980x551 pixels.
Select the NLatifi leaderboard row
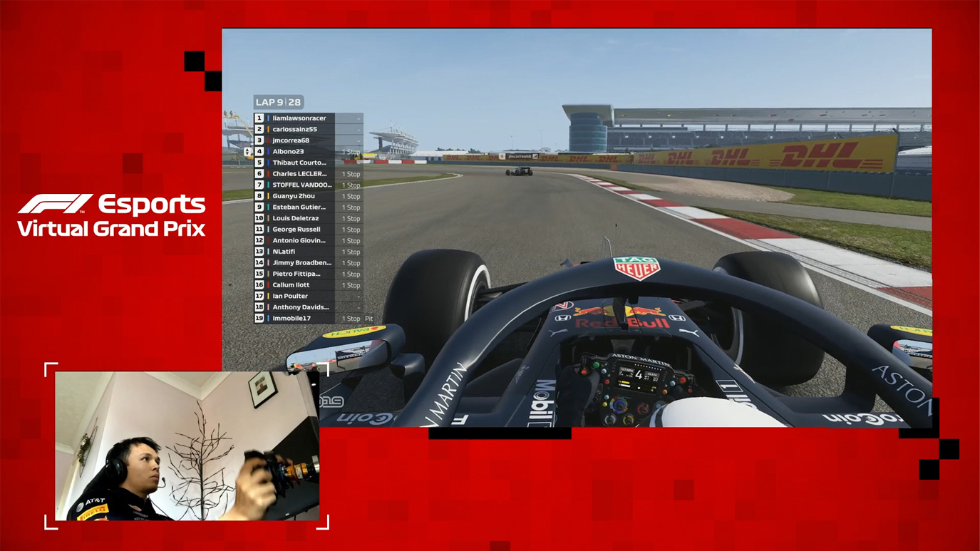coord(309,252)
